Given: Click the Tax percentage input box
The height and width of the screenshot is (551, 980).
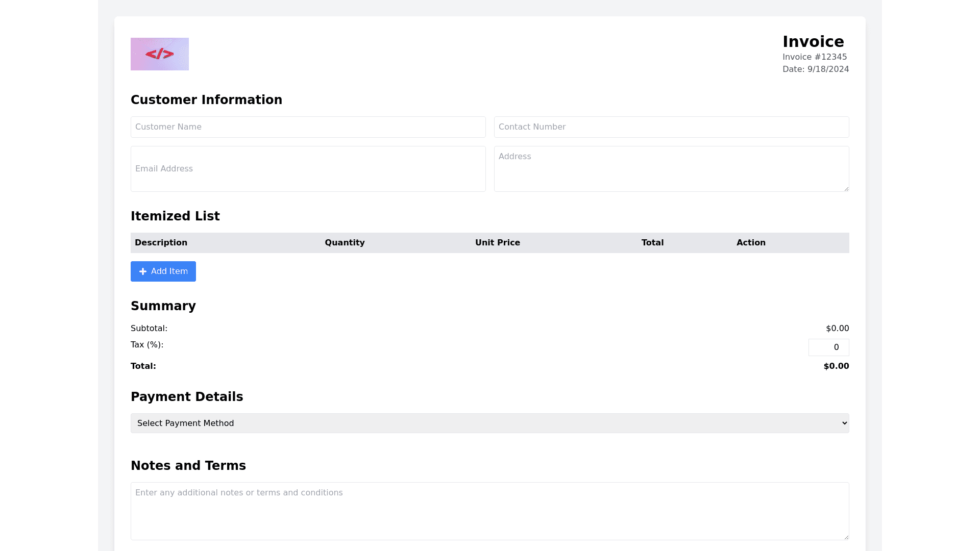Looking at the screenshot, I should (x=828, y=347).
